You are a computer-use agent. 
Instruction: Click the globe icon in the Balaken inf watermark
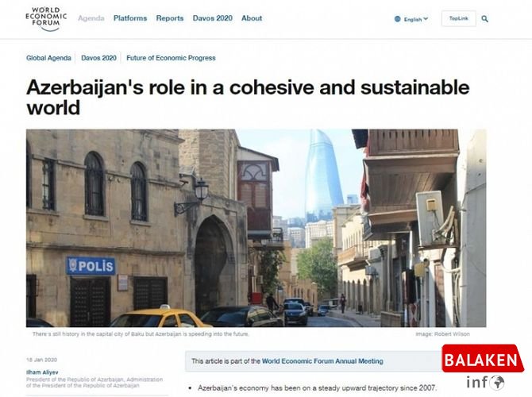click(x=497, y=383)
